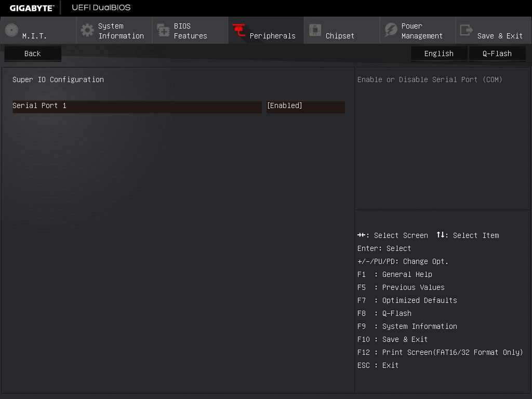
Task: Click the red Peripherals connector icon
Action: click(x=239, y=31)
